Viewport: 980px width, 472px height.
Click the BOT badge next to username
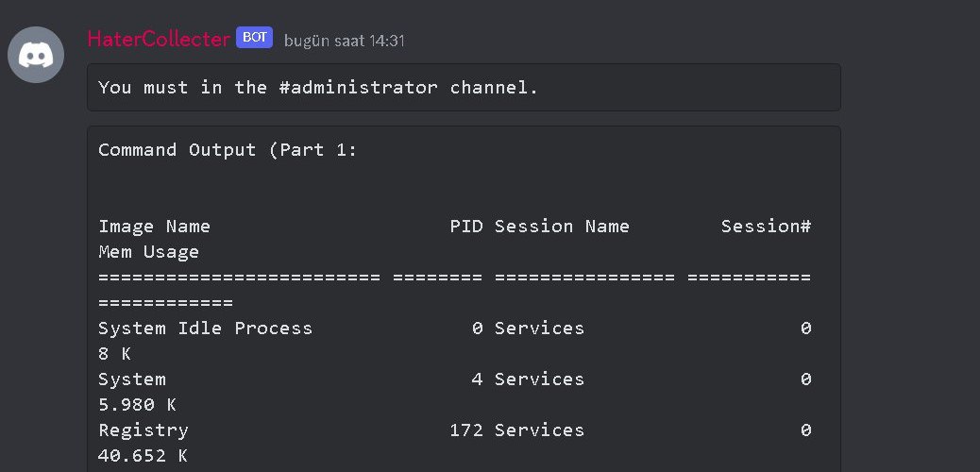point(254,38)
